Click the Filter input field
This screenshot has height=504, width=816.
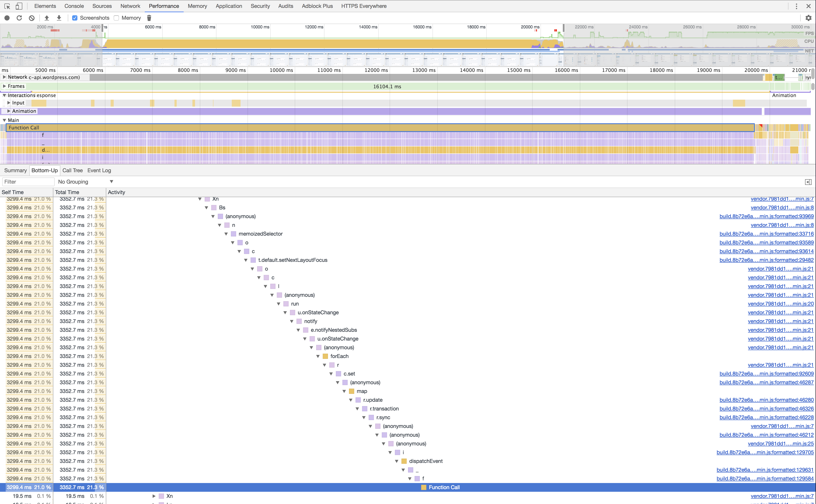[28, 182]
